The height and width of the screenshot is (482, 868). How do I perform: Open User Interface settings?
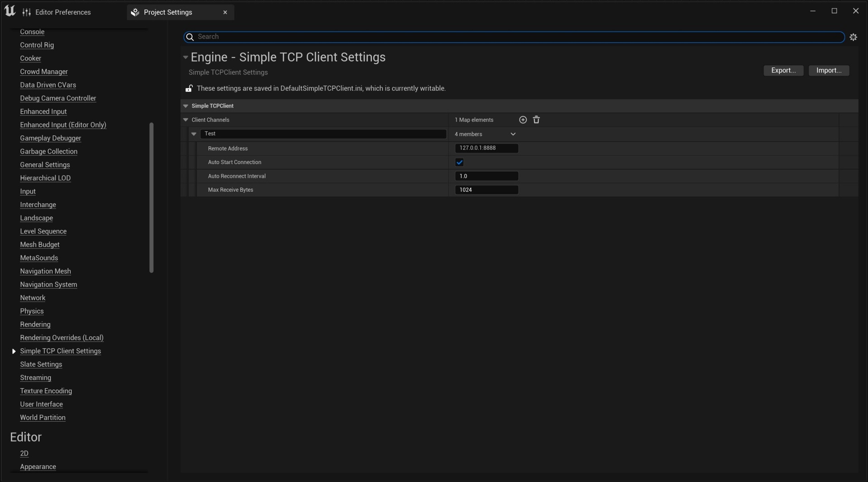click(x=41, y=405)
